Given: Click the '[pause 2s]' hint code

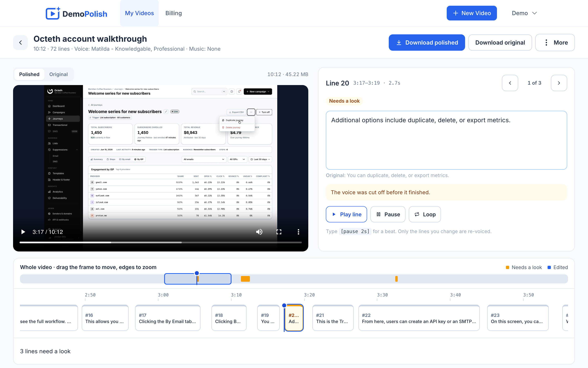Looking at the screenshot, I should pyautogui.click(x=355, y=231).
